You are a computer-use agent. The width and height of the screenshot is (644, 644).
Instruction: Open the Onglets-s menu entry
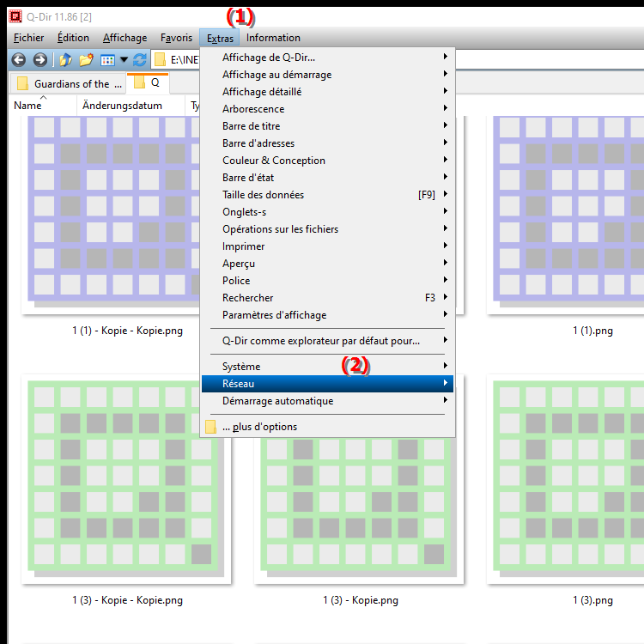tap(328, 212)
